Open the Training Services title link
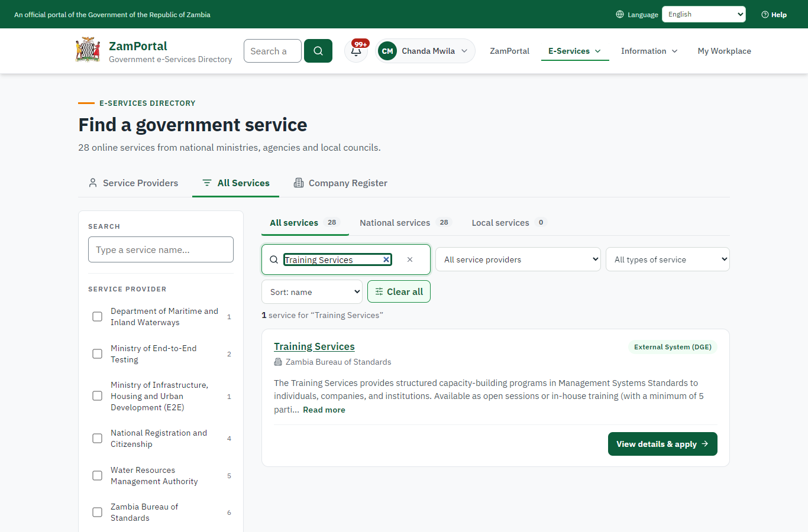808x532 pixels. point(314,346)
